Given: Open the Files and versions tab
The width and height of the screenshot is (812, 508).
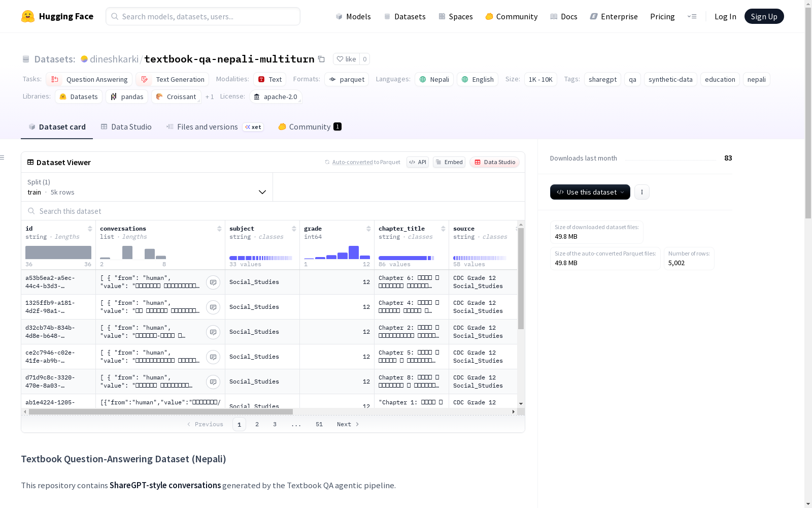Looking at the screenshot, I should tap(215, 127).
